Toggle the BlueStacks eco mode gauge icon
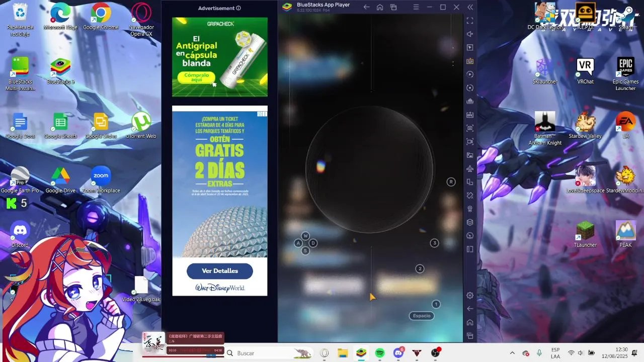This screenshot has height=362, width=644. (x=470, y=235)
